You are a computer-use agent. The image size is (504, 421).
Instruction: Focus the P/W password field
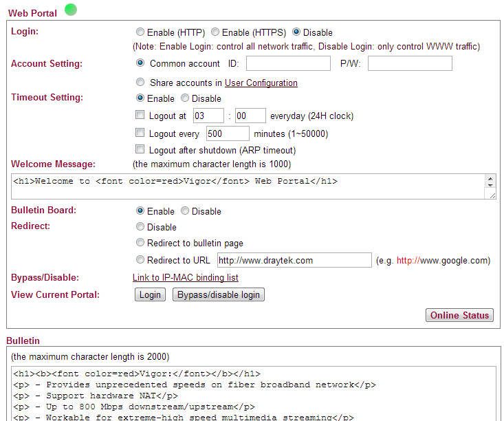pyautogui.click(x=410, y=63)
